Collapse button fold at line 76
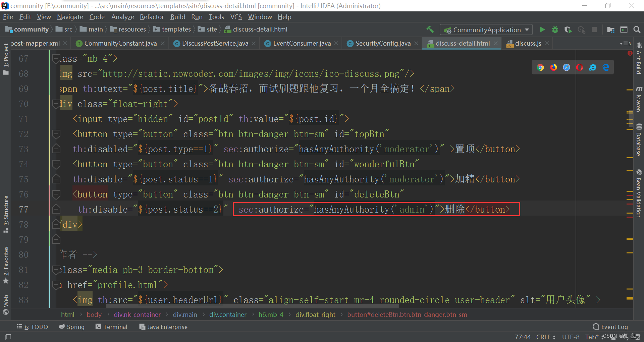This screenshot has width=644, height=342. tap(56, 194)
